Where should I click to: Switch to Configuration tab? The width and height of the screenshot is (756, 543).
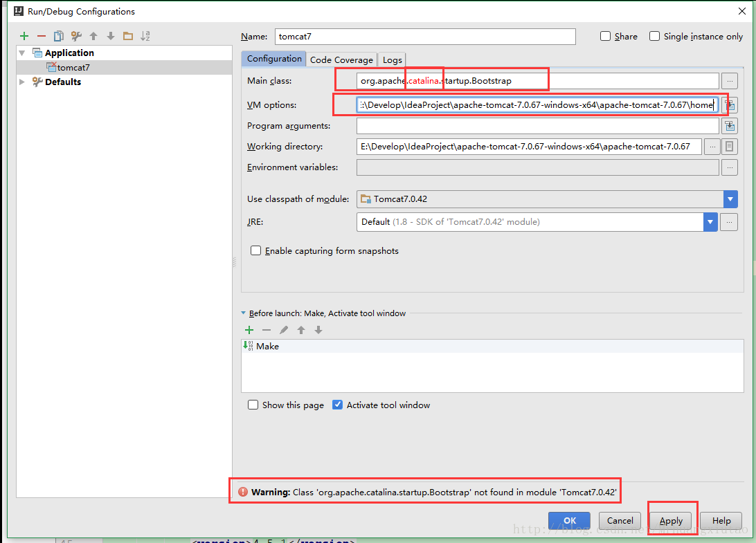[274, 59]
